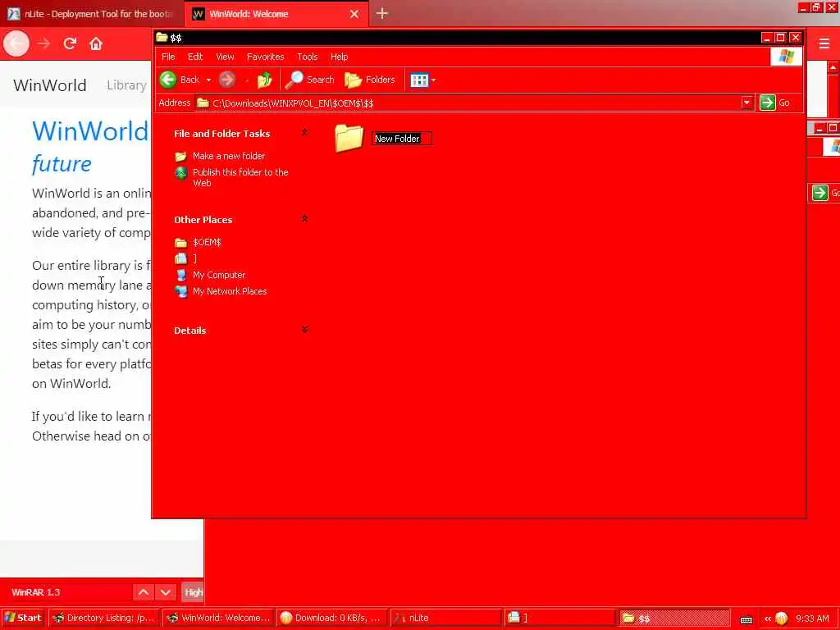Viewport: 840px width, 630px height.
Task: Open the Search pane in Explorer
Action: point(309,80)
